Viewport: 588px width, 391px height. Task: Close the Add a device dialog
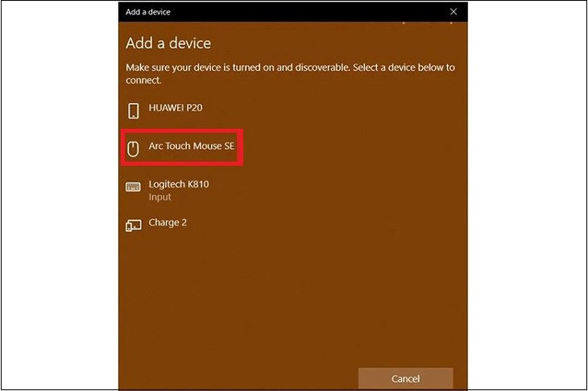[453, 12]
